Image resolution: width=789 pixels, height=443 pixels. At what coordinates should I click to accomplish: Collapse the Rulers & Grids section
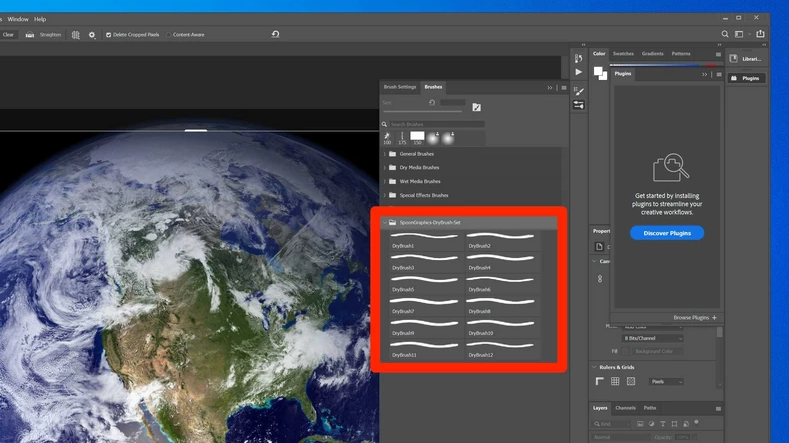point(594,367)
